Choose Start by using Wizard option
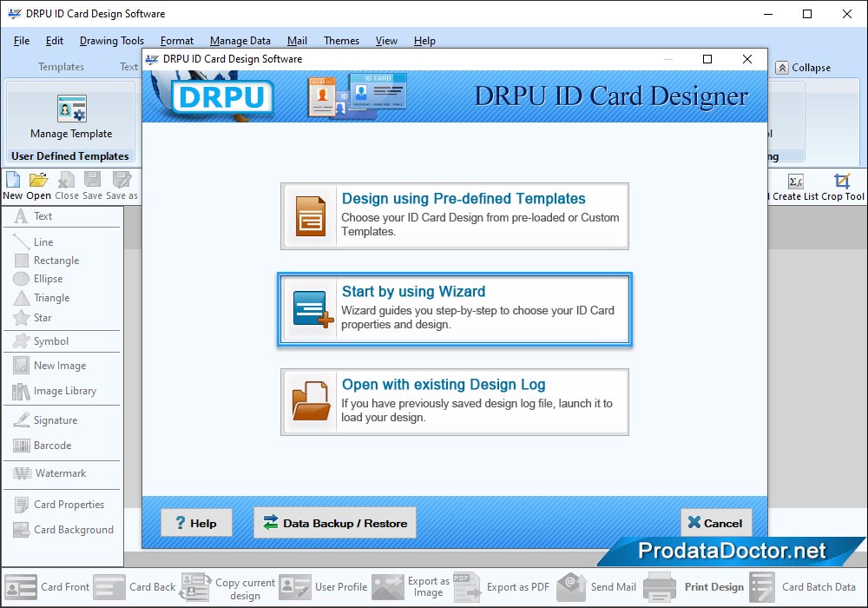This screenshot has width=868, height=608. (x=455, y=309)
